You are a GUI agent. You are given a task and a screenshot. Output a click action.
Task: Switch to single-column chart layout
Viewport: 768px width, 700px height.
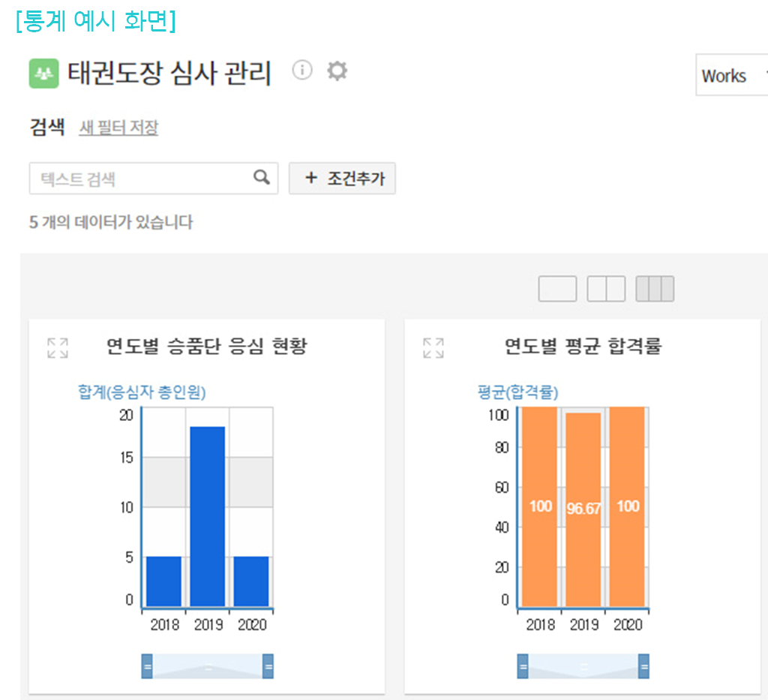point(557,289)
